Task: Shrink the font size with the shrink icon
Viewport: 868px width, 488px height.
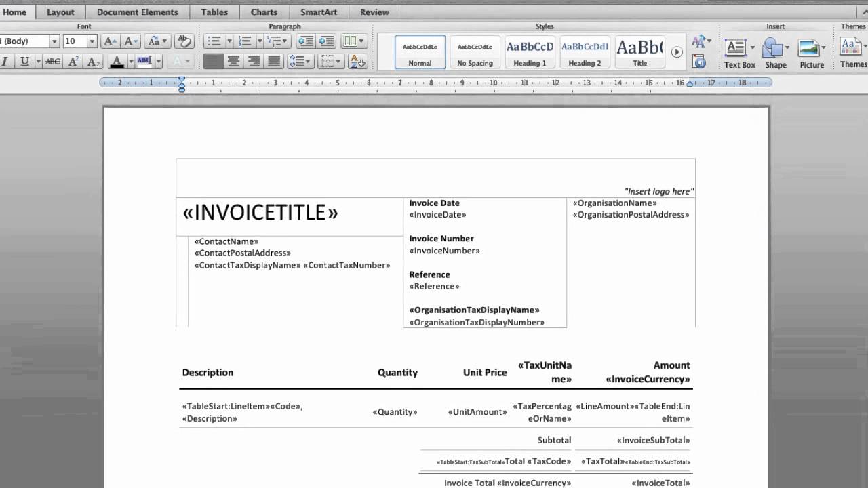Action: click(x=131, y=41)
